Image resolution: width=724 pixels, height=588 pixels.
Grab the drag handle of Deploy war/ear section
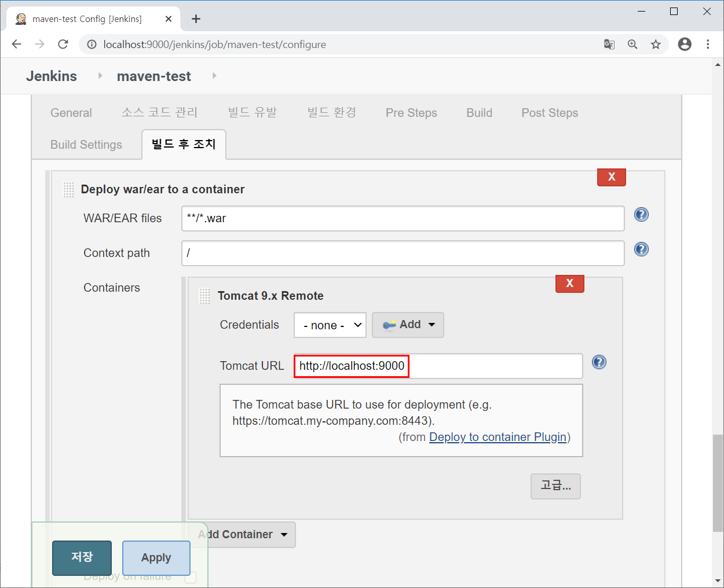[x=68, y=190]
